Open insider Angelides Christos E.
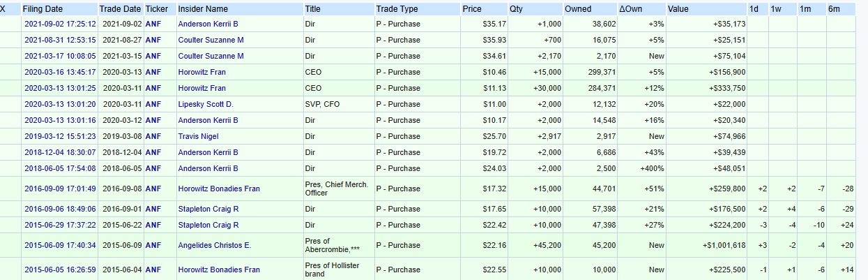Image resolution: width=868 pixels, height=280 pixels. click(215, 245)
